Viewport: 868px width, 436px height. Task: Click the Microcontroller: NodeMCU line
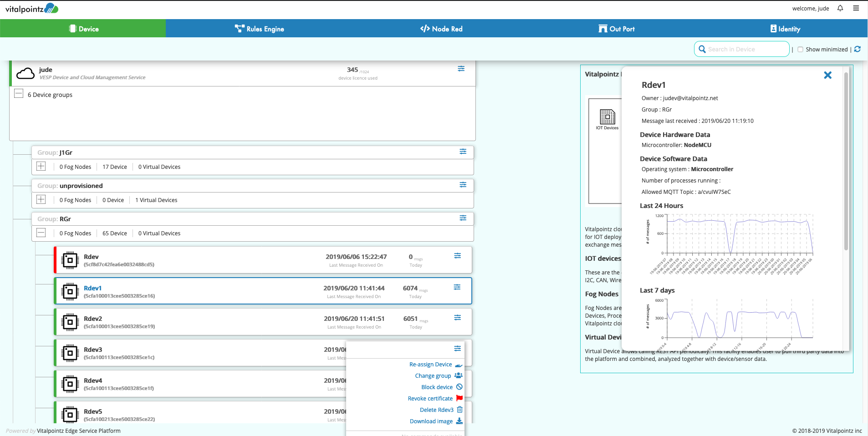click(676, 145)
